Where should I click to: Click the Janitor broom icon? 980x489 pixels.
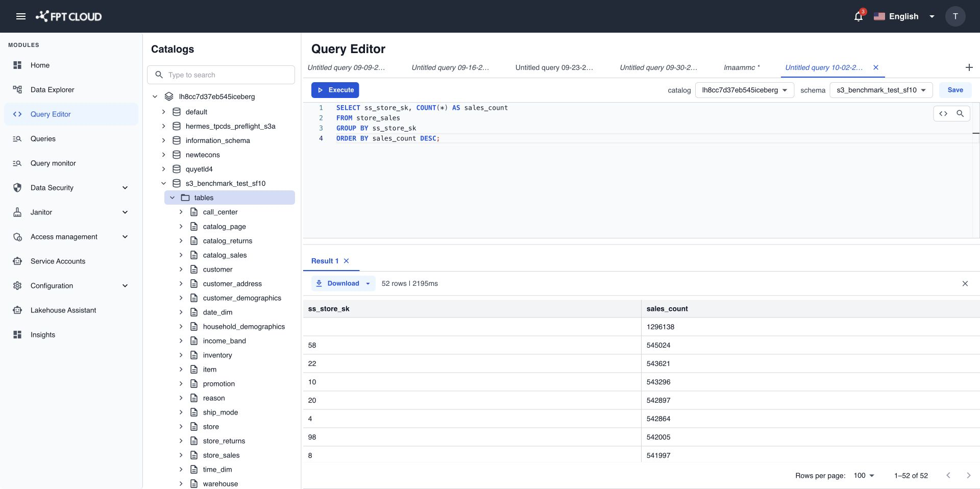[17, 212]
